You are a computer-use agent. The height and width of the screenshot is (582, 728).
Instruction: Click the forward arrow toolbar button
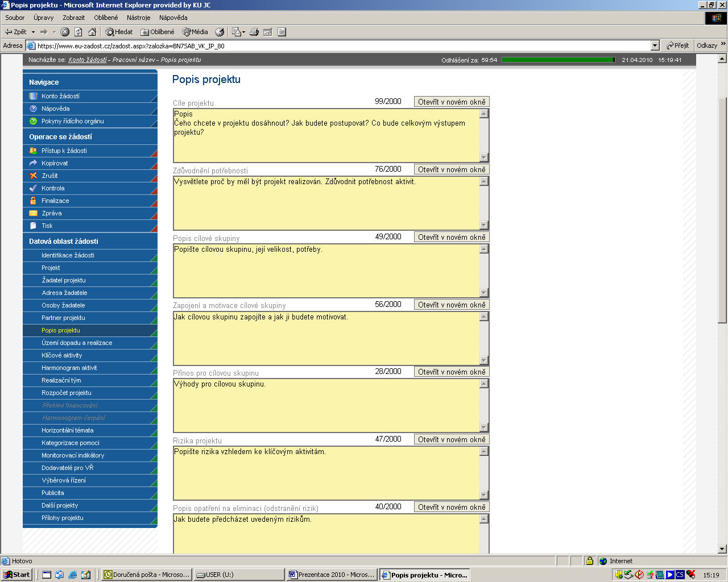point(44,32)
